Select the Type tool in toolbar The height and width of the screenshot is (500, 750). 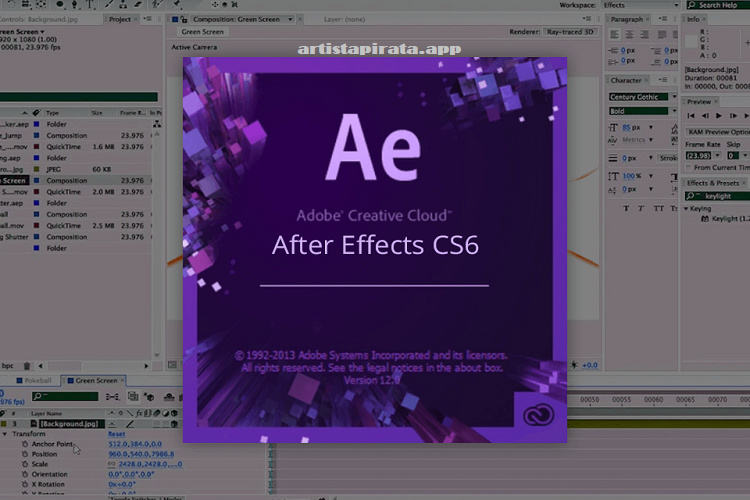pyautogui.click(x=90, y=4)
